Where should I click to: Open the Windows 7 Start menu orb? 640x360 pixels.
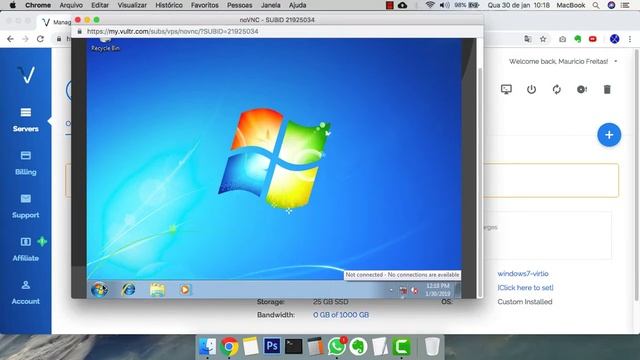(x=100, y=290)
